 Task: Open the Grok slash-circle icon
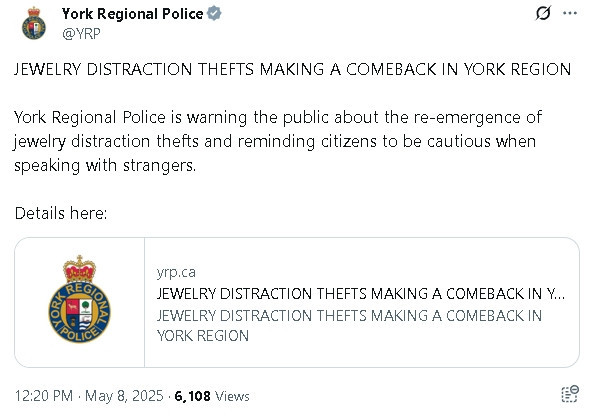coord(543,13)
